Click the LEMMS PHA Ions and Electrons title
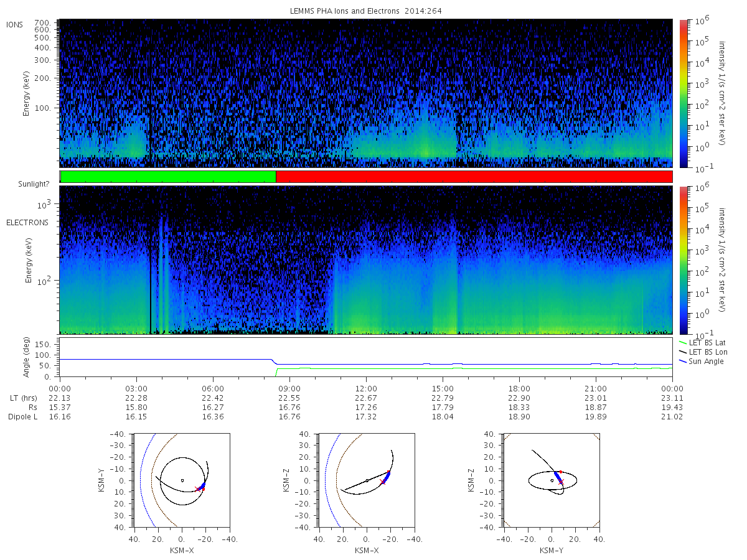Viewport: 747px width, 560px height. [365, 11]
